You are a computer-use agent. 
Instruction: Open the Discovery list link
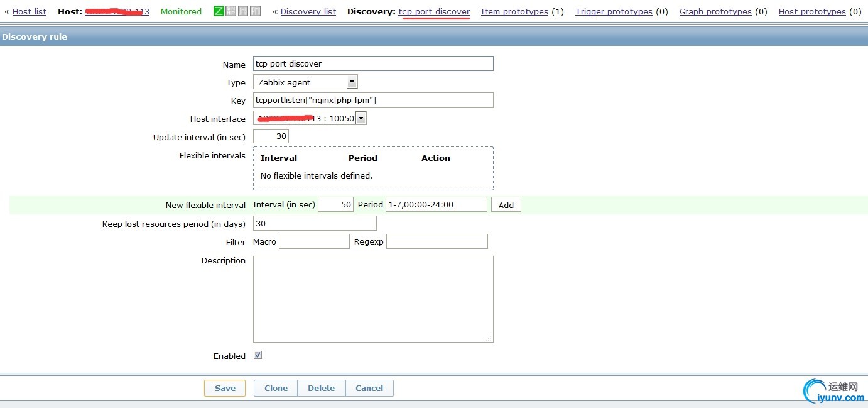tap(308, 11)
